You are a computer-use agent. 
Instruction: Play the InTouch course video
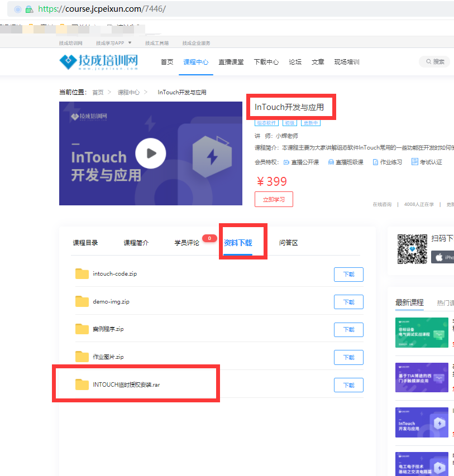pos(150,153)
